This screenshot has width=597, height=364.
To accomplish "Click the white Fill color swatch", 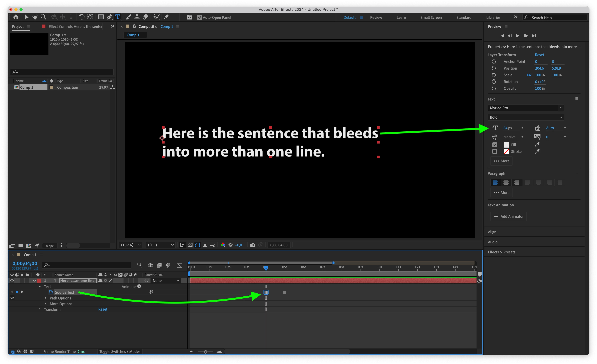I will [x=506, y=145].
